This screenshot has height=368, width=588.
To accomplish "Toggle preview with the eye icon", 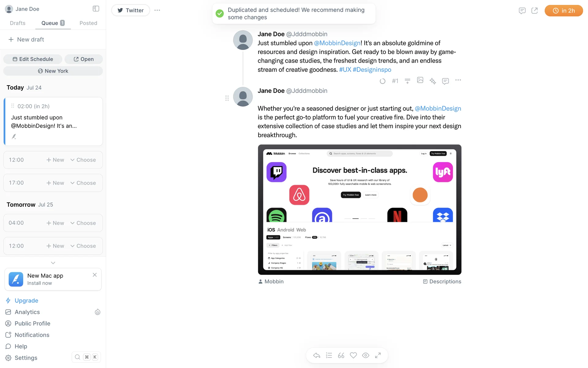I will point(366,355).
